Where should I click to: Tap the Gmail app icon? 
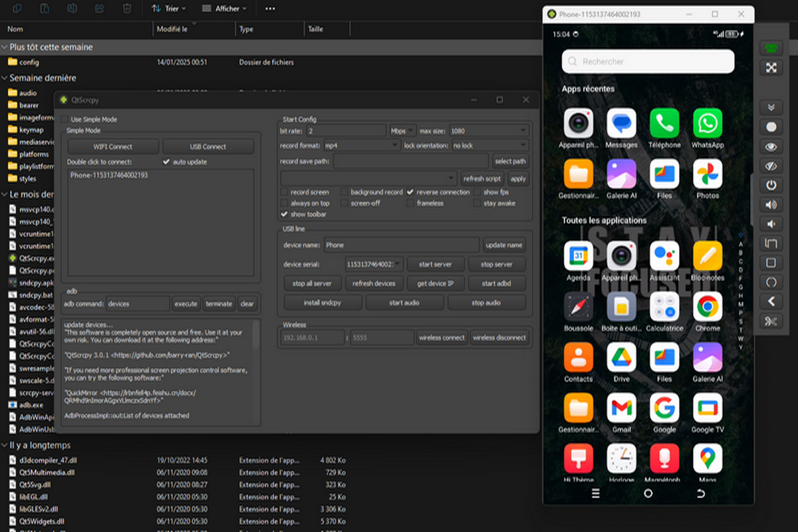tap(621, 408)
